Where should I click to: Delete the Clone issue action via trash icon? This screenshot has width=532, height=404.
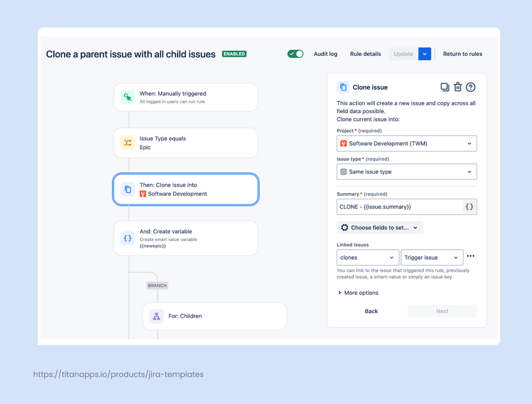457,87
